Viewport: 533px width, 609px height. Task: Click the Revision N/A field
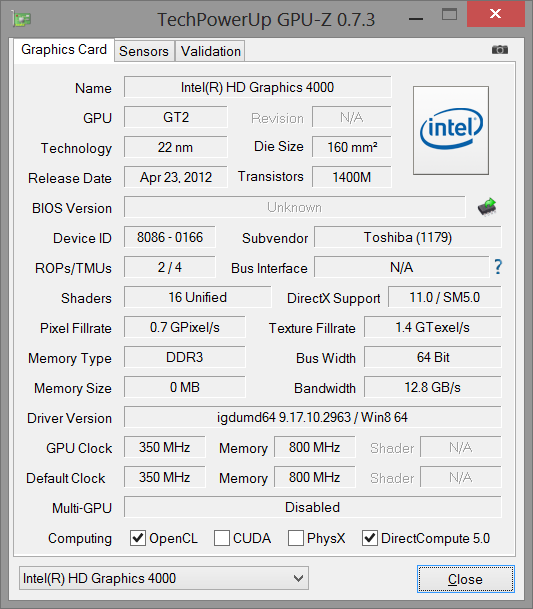coord(352,117)
